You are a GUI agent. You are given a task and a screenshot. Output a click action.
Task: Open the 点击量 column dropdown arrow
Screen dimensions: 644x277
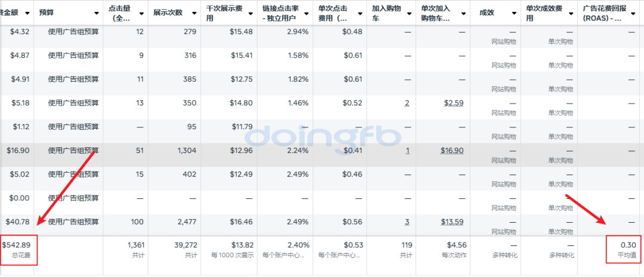pyautogui.click(x=141, y=13)
